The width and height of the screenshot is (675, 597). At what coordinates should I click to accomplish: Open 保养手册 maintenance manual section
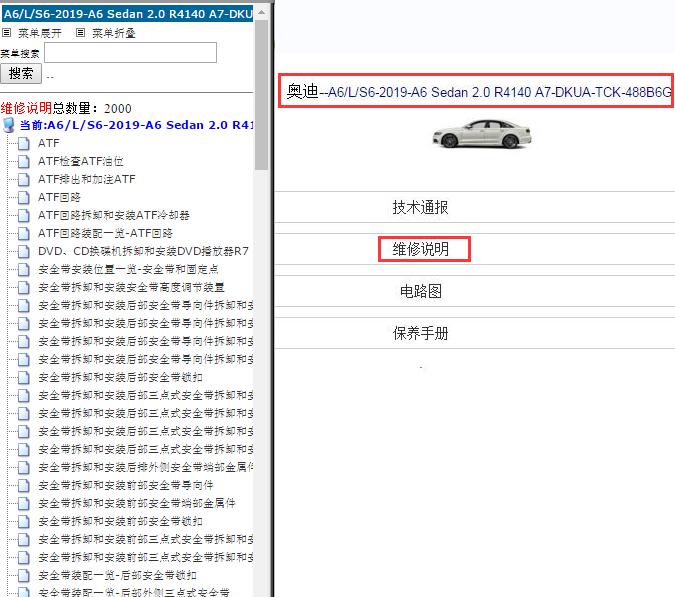[x=420, y=333]
